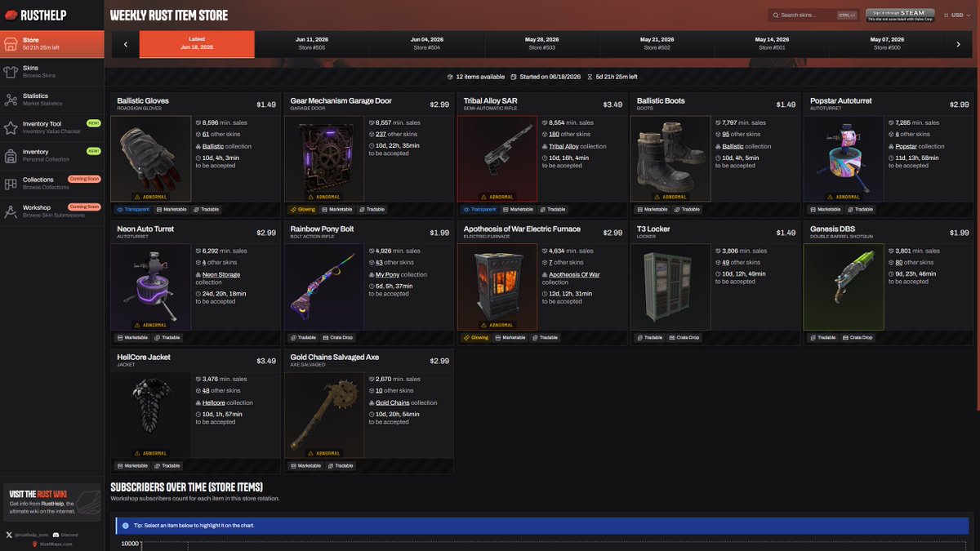Open Inventory personal collection

(x=52, y=155)
